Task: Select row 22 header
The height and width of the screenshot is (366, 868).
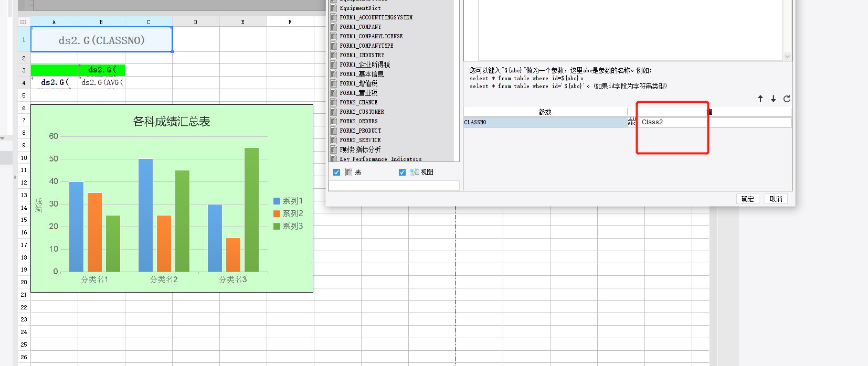Action: pos(24,307)
